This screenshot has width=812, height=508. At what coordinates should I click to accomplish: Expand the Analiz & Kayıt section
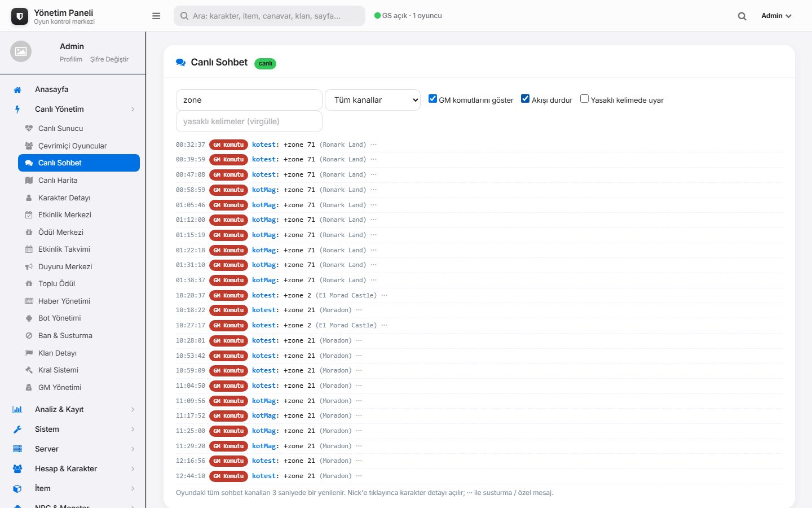coord(73,409)
